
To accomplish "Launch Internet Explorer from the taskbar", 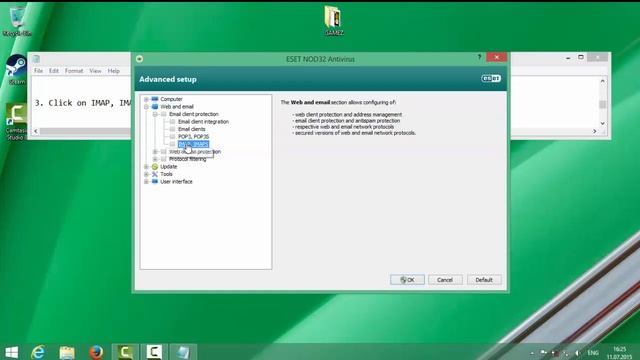I will [x=38, y=352].
